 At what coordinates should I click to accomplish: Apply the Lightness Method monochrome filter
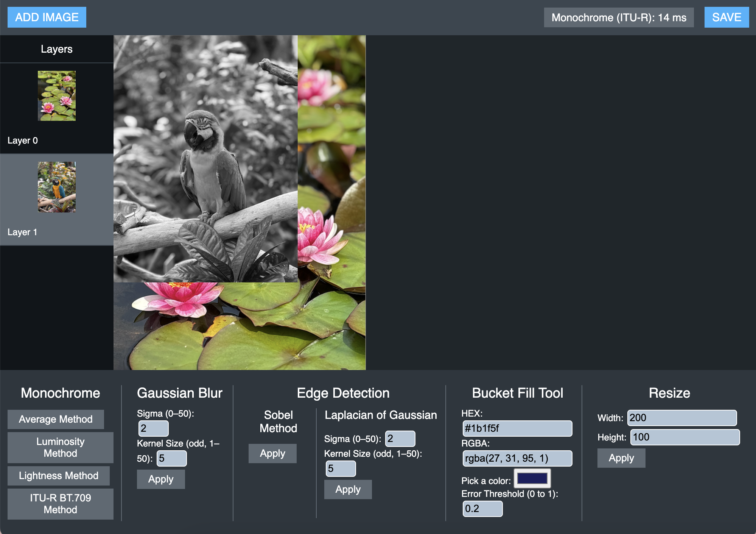pos(59,476)
